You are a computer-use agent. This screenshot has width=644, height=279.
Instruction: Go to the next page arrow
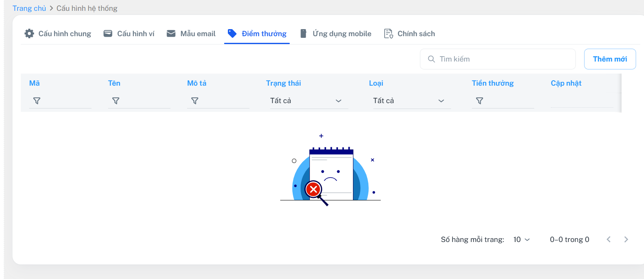click(x=626, y=239)
